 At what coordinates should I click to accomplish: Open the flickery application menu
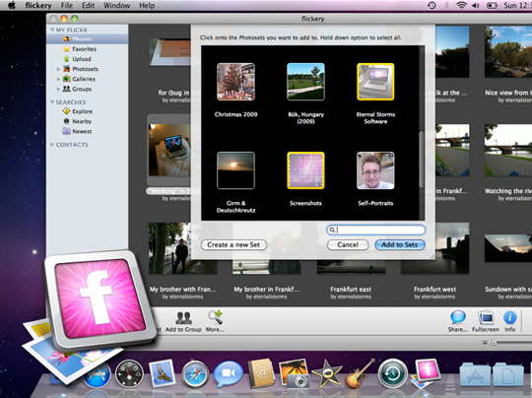(x=38, y=6)
